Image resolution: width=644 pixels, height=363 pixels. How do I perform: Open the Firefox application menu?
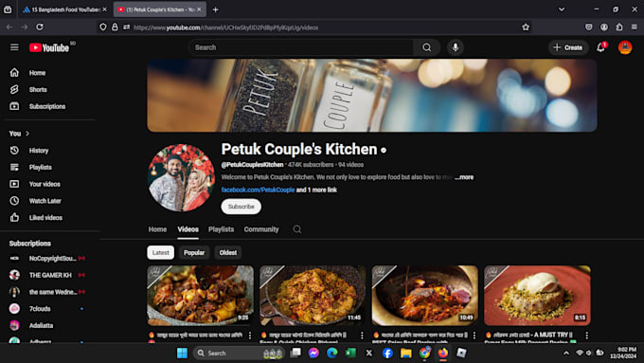point(635,27)
